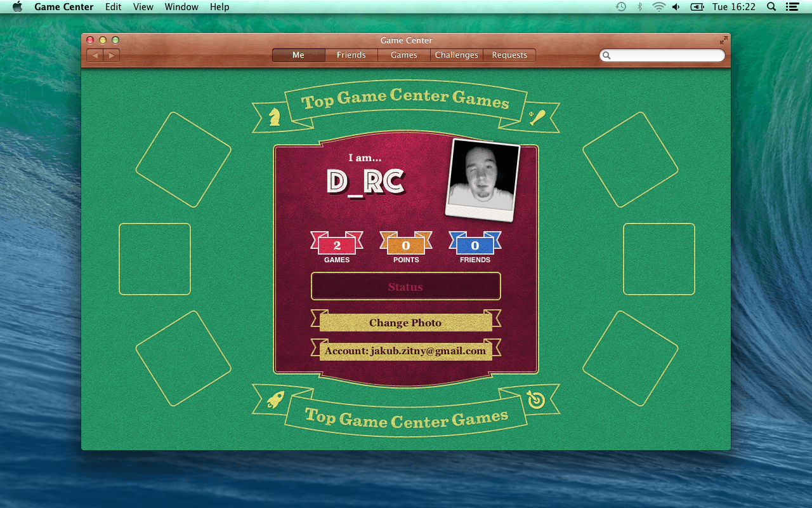This screenshot has width=812, height=508.
Task: Open the Game Center application menu
Action: tap(63, 7)
